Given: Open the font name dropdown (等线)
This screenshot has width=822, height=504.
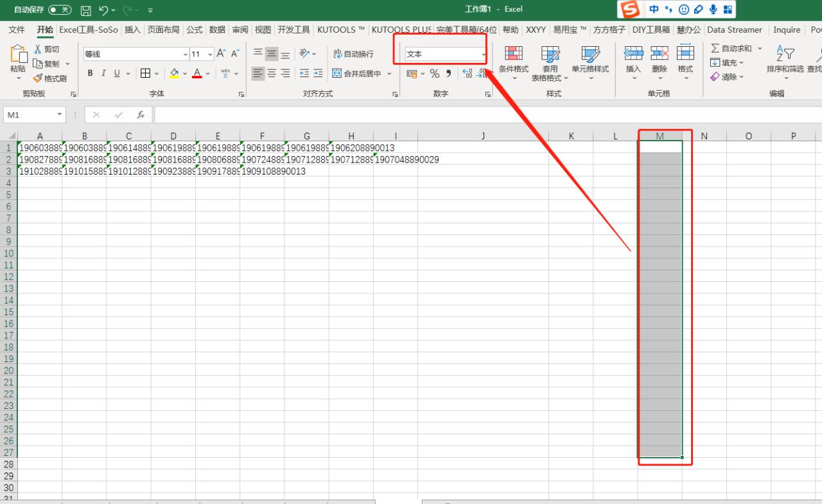Looking at the screenshot, I should [x=186, y=55].
